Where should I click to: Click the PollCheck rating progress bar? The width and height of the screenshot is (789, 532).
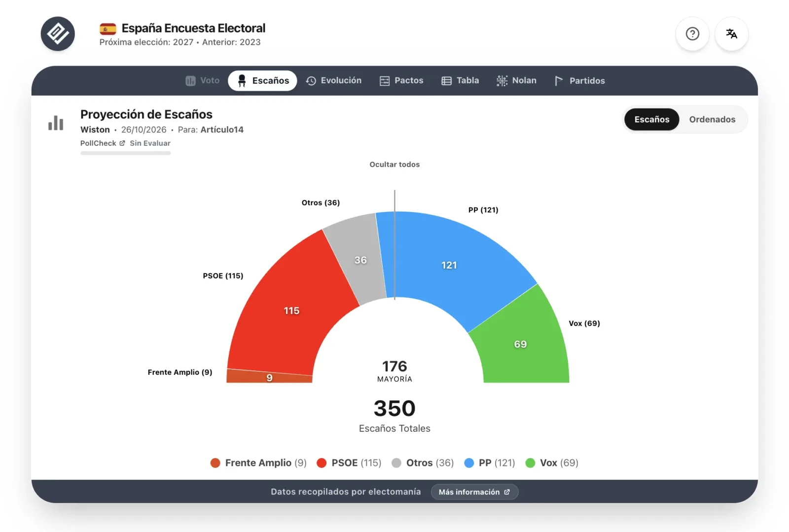click(x=126, y=153)
